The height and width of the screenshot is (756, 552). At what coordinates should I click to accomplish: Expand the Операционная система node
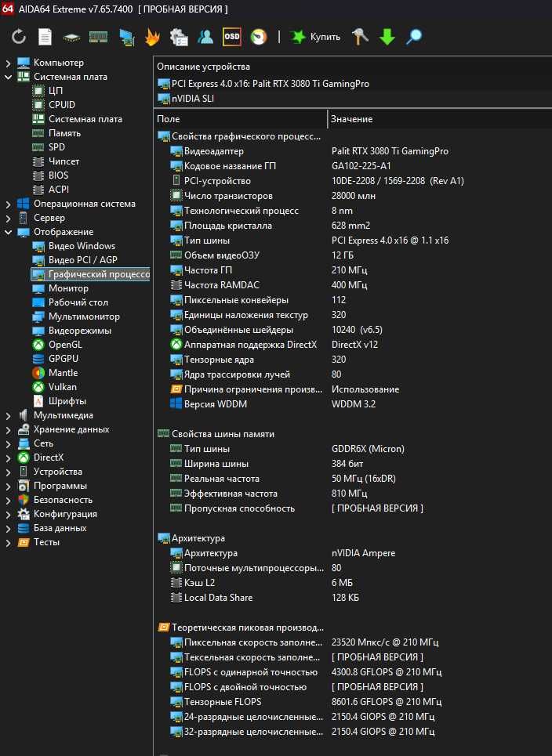tap(8, 204)
